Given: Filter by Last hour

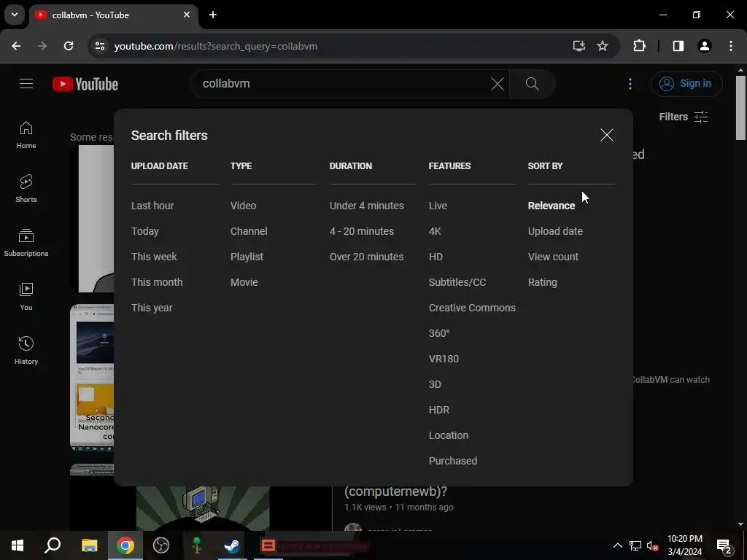Looking at the screenshot, I should (x=152, y=206).
